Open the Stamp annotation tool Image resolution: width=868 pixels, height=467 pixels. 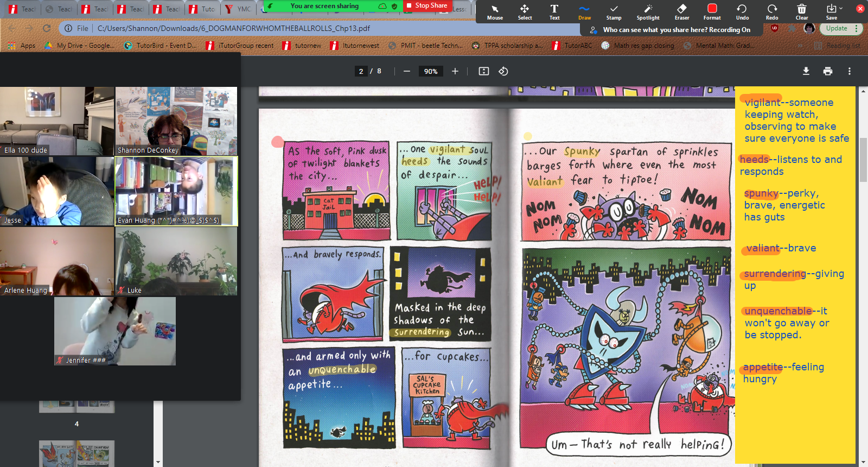pos(614,12)
